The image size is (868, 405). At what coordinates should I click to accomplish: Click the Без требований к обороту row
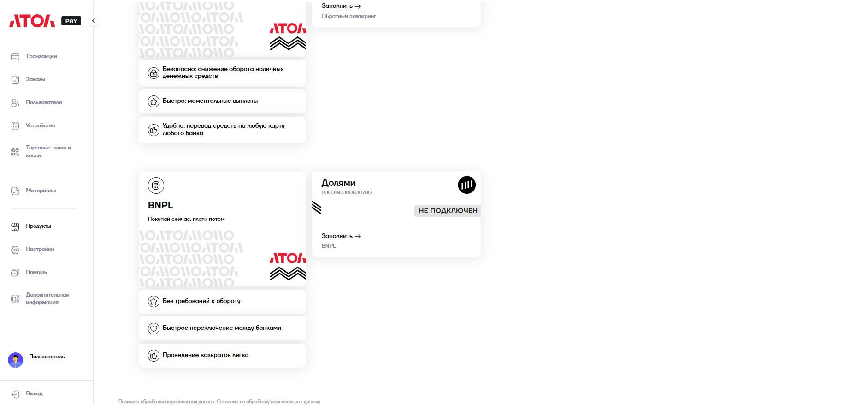(222, 302)
